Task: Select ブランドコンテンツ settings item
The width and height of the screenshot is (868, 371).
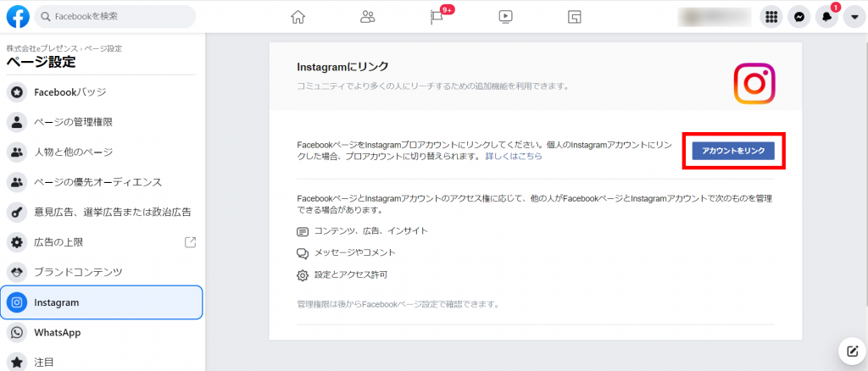Action: (x=102, y=272)
